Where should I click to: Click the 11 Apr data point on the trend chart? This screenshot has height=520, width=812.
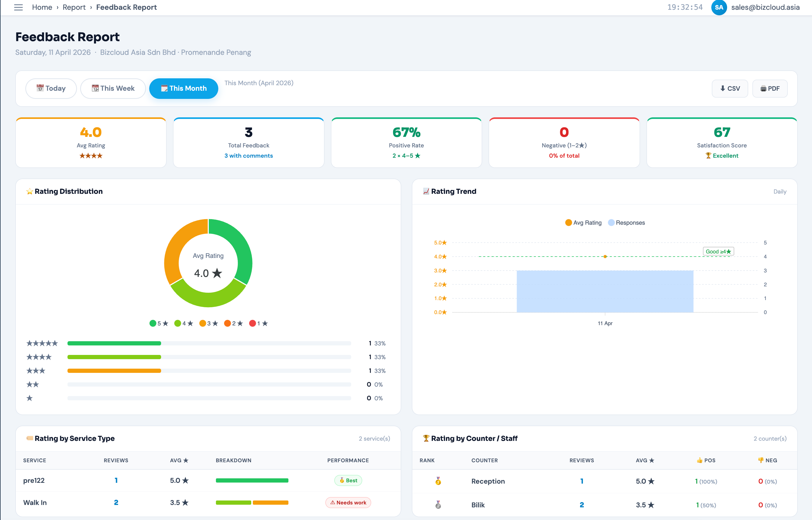pyautogui.click(x=605, y=256)
